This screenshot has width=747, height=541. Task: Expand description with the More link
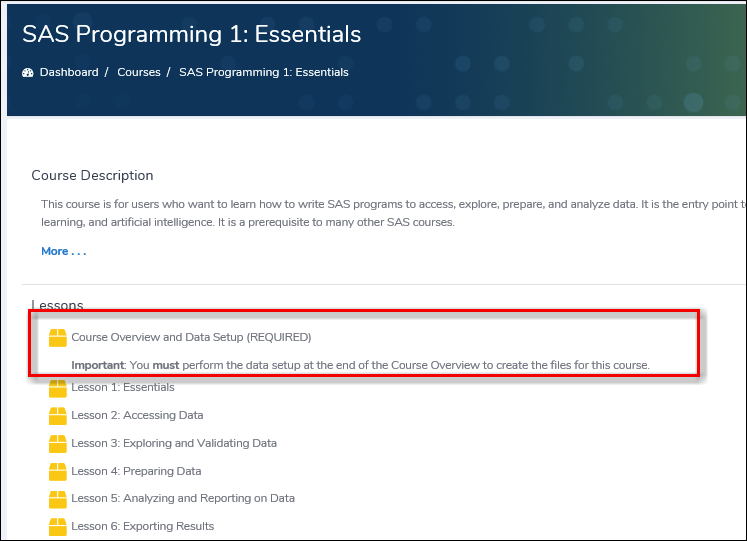pos(63,251)
